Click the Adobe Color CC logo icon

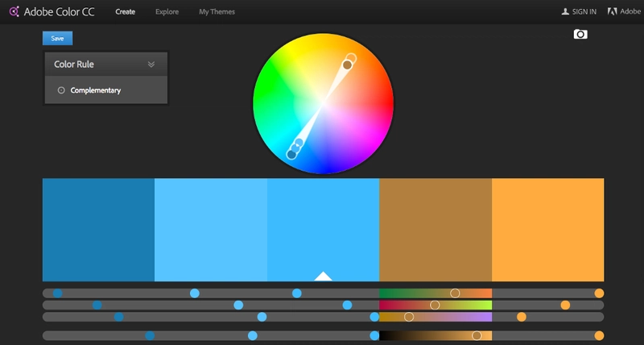pyautogui.click(x=14, y=11)
